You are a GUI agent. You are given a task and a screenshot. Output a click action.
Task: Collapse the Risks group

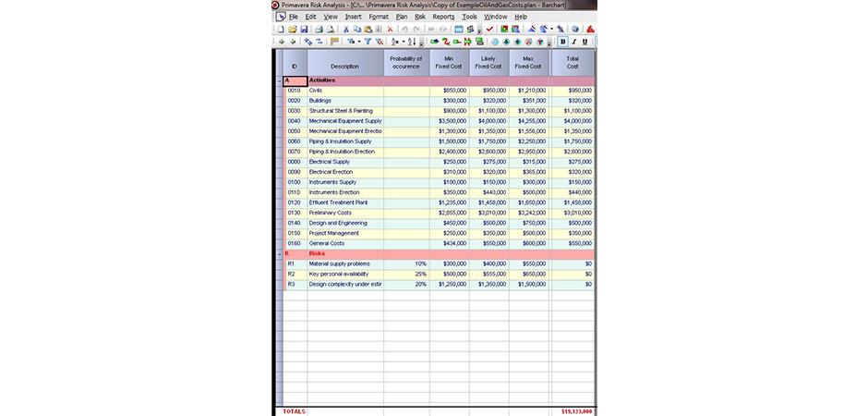click(279, 252)
